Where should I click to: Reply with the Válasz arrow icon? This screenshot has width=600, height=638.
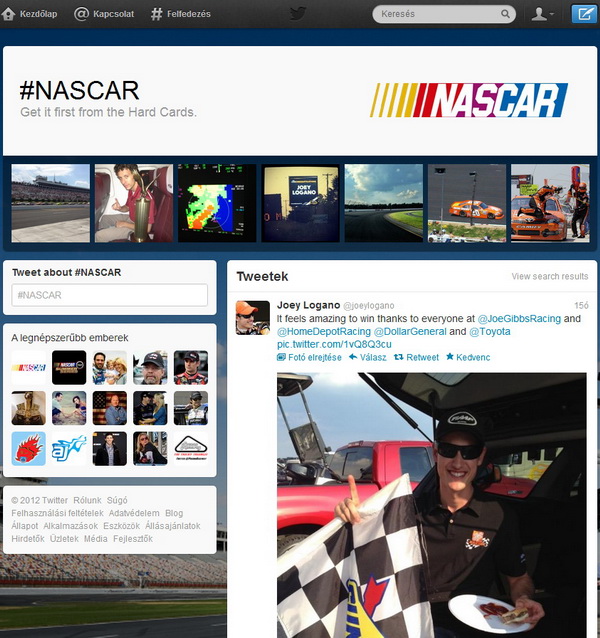[353, 357]
